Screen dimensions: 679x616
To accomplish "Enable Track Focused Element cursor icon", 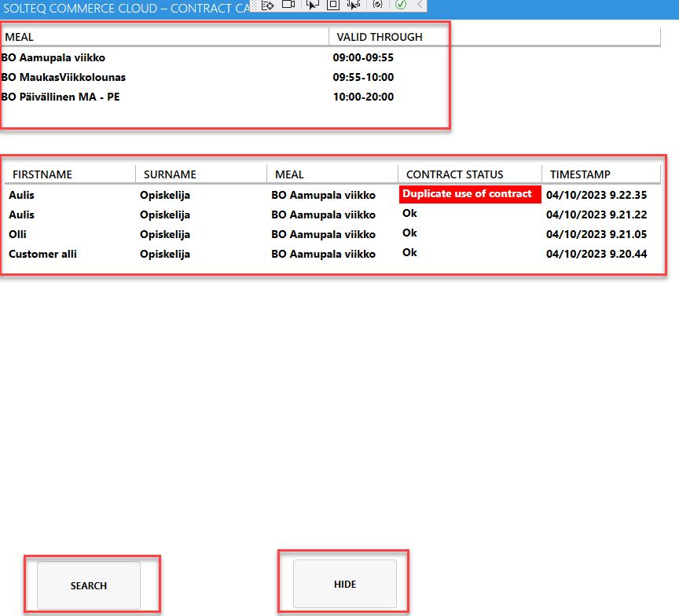I will 354,5.
